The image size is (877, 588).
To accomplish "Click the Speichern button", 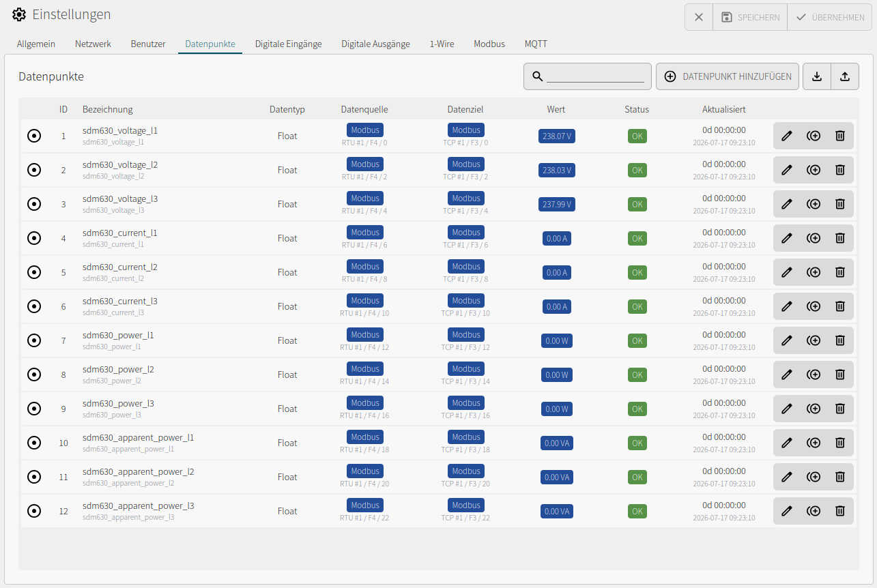I will (x=750, y=17).
